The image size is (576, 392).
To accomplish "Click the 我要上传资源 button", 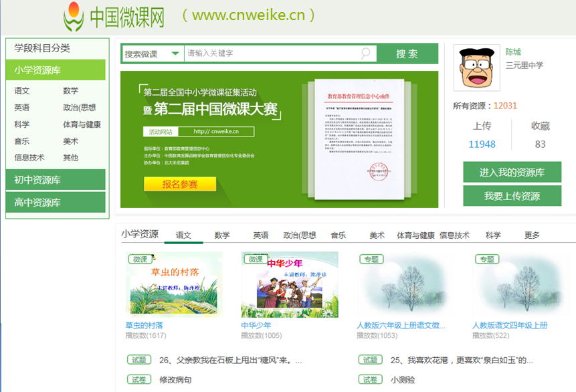I will pyautogui.click(x=512, y=196).
